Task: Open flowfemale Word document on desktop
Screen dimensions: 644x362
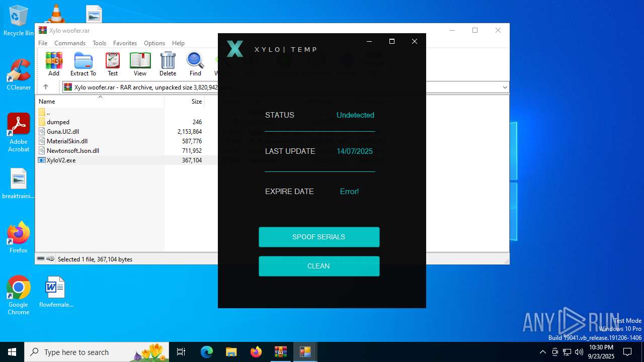Action: point(56,292)
